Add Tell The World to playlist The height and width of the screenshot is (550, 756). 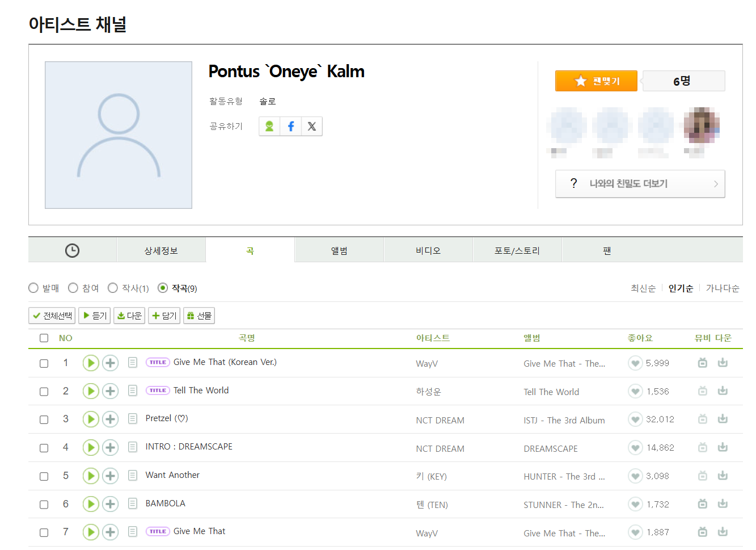click(x=110, y=391)
